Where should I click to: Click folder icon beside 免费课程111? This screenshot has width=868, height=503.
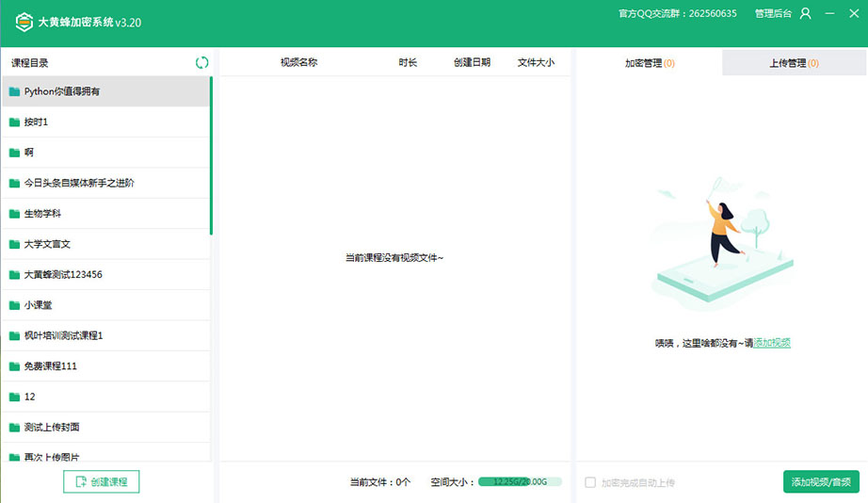tap(14, 366)
